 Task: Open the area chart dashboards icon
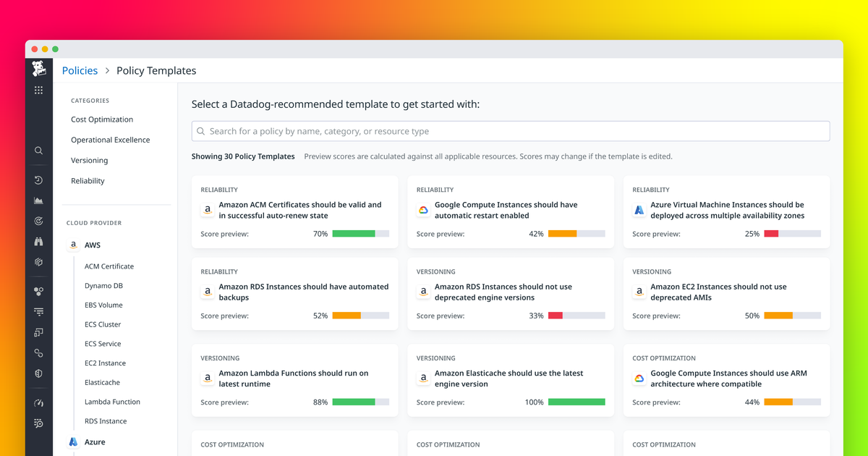coord(39,200)
